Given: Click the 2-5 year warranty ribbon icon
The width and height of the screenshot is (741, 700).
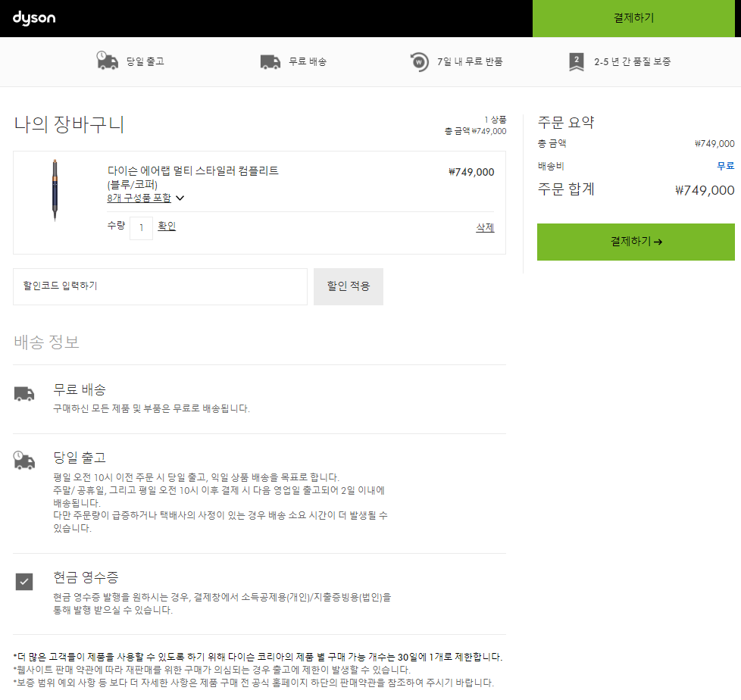Looking at the screenshot, I should point(576,62).
